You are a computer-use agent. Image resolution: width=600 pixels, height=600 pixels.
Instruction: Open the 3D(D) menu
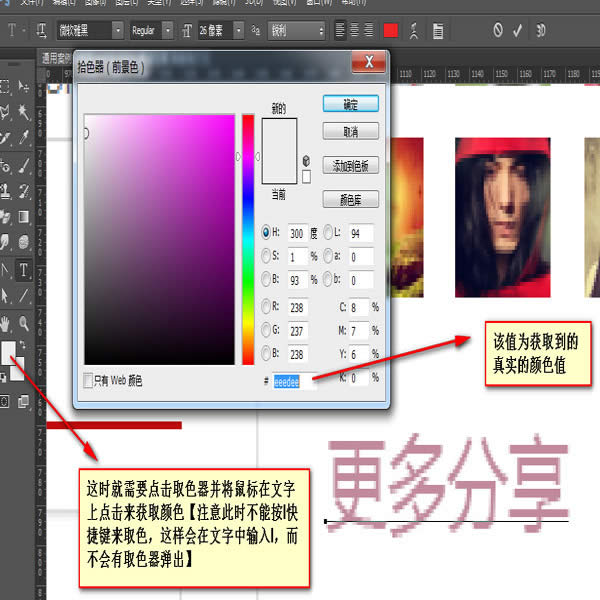[x=254, y=2]
